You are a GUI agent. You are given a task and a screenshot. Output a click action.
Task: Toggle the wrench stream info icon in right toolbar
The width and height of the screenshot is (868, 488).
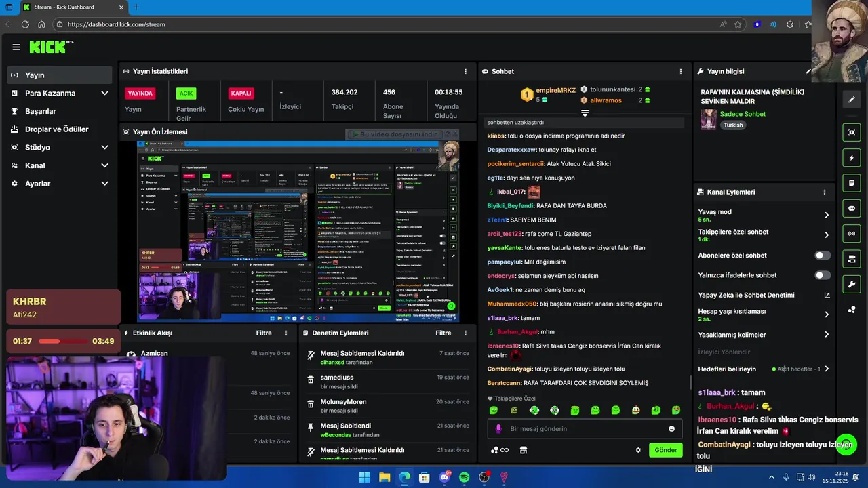[852, 283]
